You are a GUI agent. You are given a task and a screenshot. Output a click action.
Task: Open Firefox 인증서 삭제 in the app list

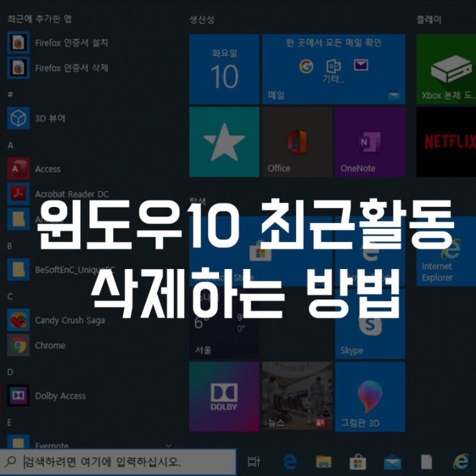pos(58,68)
